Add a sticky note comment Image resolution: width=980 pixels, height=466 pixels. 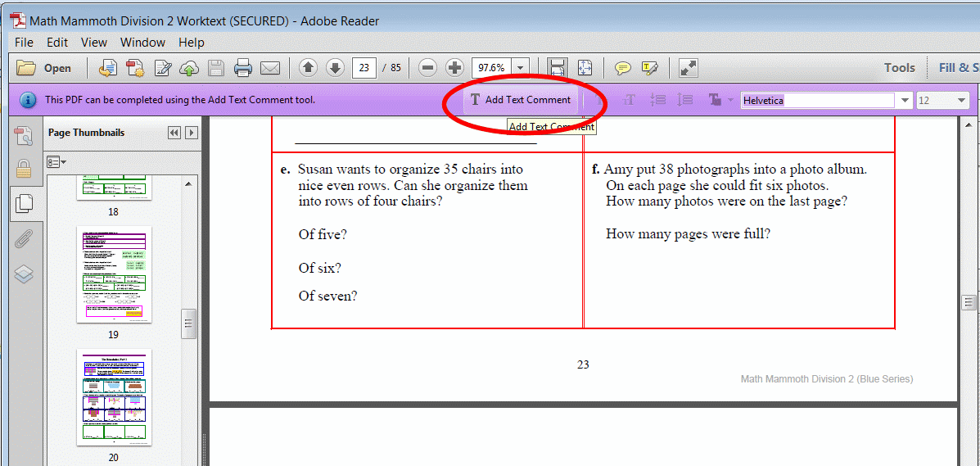(x=623, y=68)
